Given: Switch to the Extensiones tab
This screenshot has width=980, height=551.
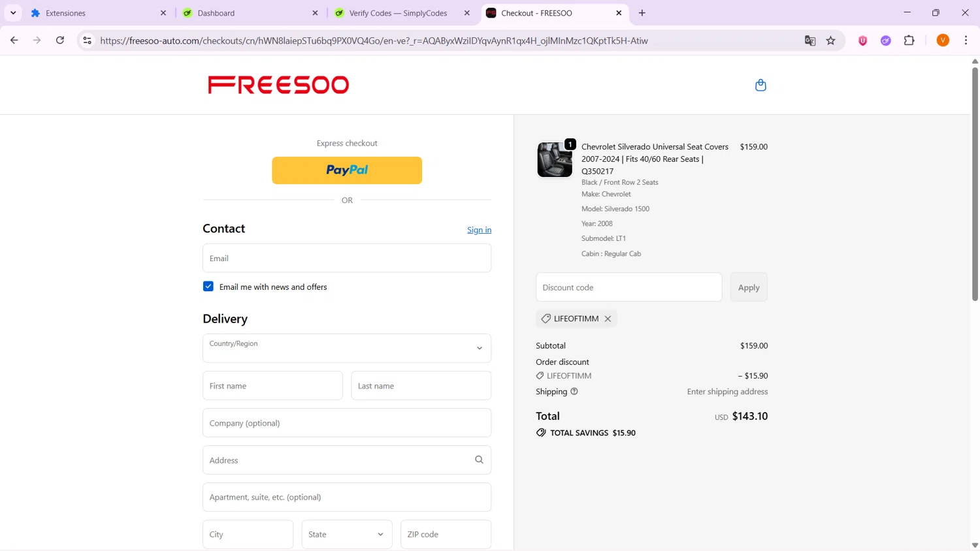Looking at the screenshot, I should click(98, 13).
